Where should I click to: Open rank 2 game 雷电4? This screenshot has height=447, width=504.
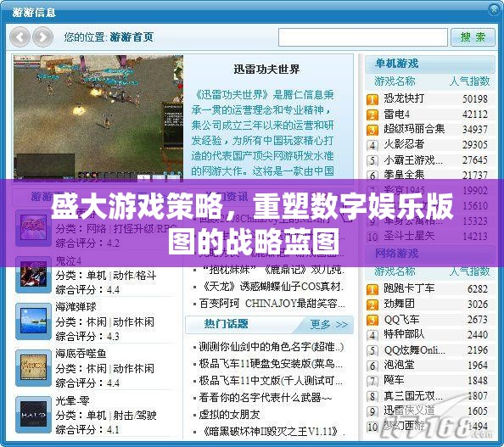click(396, 114)
